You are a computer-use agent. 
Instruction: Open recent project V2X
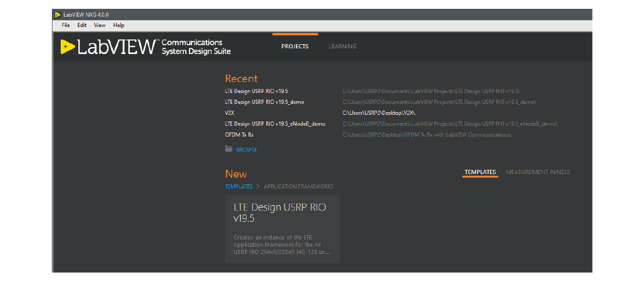coord(230,113)
